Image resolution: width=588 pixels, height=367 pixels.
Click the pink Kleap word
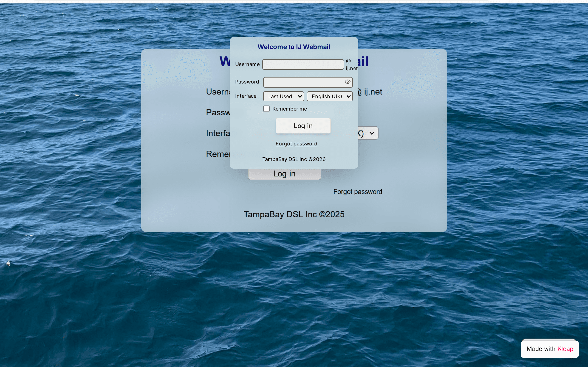click(x=565, y=349)
